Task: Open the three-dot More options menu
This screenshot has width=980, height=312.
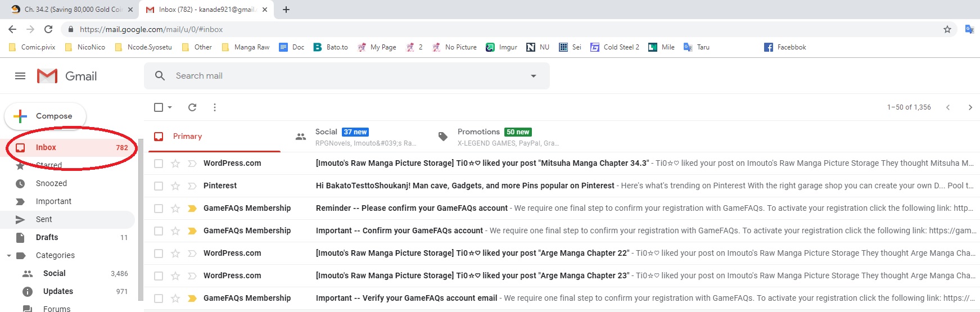Action: (x=215, y=107)
